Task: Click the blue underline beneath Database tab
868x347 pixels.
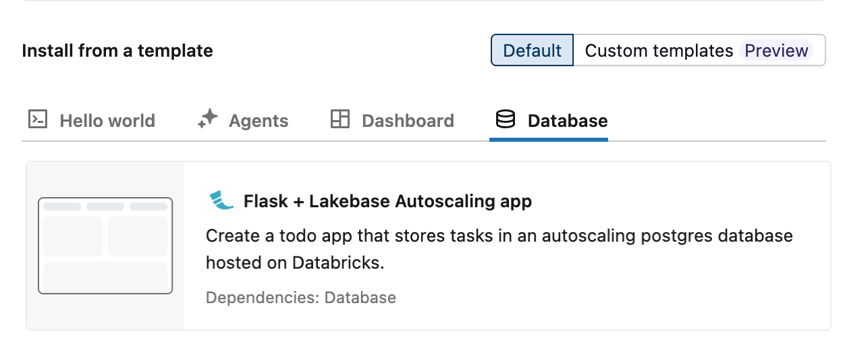Action: (x=548, y=139)
